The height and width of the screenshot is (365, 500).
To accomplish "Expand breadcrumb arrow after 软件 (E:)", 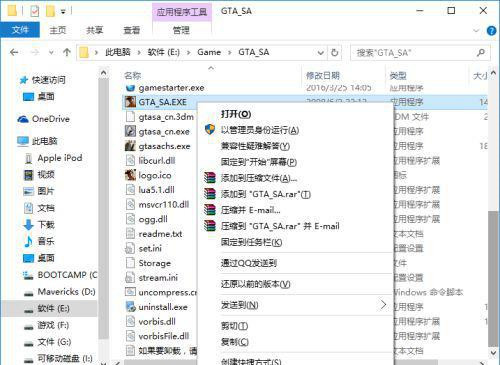I will pos(188,53).
